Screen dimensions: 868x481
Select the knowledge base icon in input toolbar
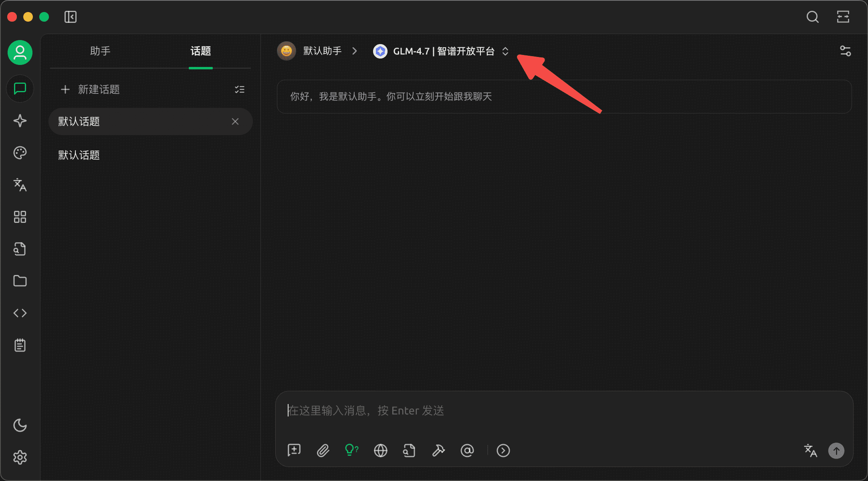coord(409,451)
